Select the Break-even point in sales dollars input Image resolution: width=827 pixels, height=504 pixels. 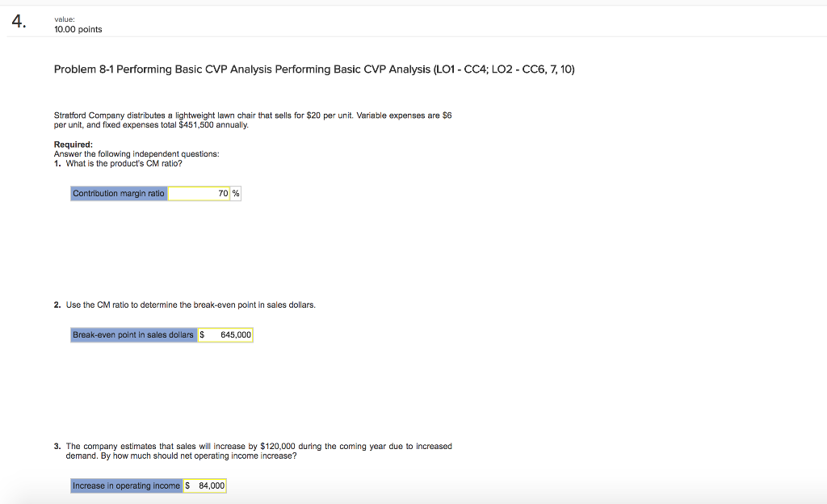pyautogui.click(x=226, y=334)
